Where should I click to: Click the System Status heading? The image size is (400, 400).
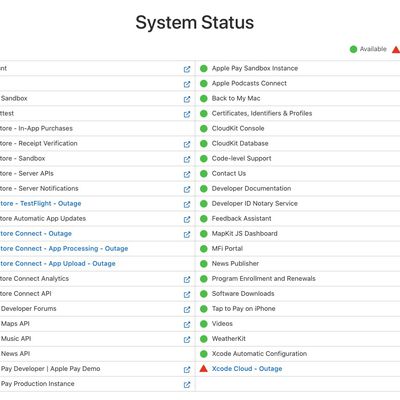coord(195,23)
